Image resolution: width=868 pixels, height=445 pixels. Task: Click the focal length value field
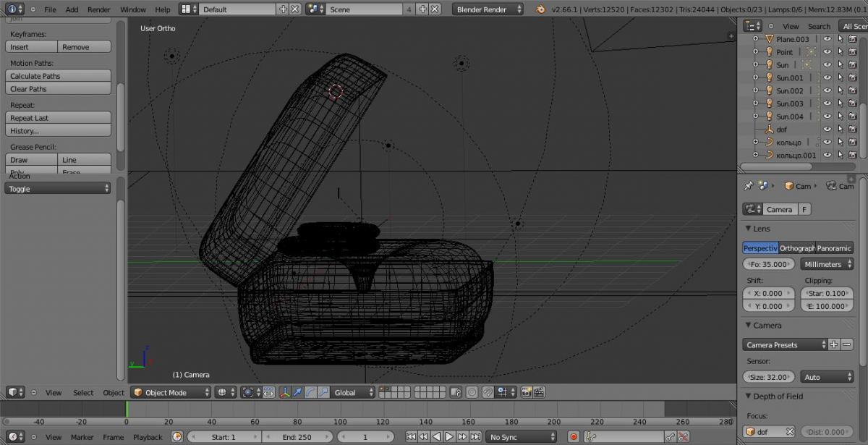tap(769, 264)
